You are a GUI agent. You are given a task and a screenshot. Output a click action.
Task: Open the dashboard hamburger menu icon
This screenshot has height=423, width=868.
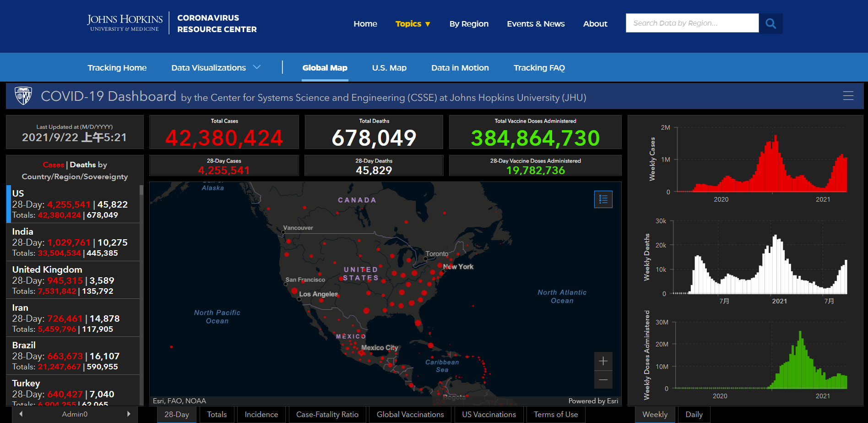click(x=848, y=96)
